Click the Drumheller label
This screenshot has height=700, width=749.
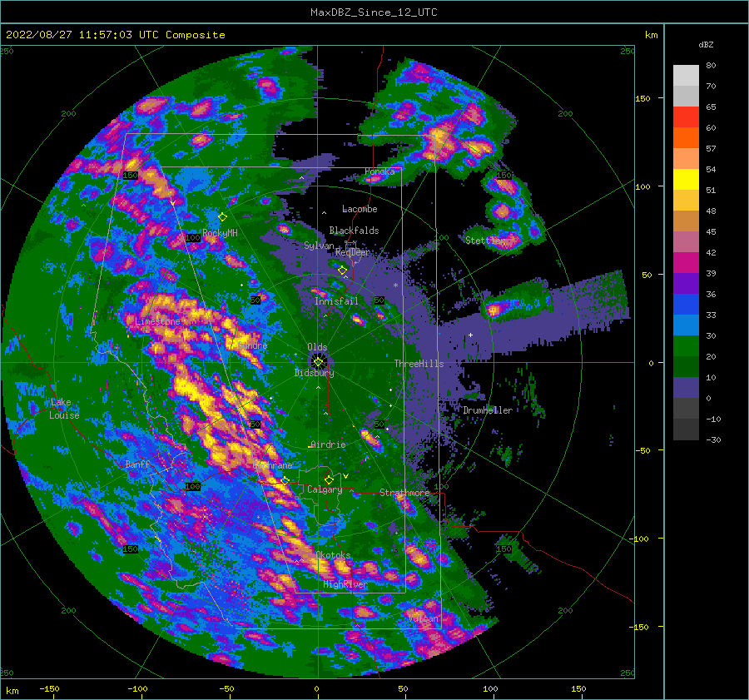pos(488,410)
